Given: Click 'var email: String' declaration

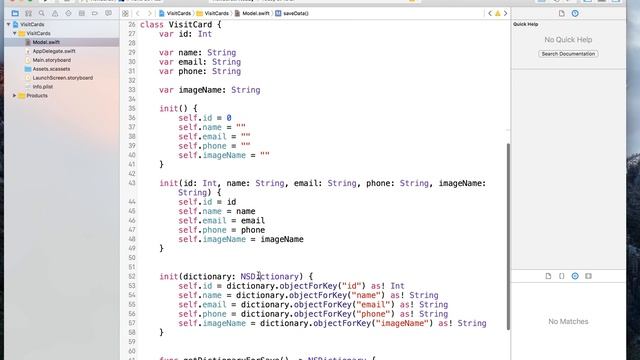Looking at the screenshot, I should [x=200, y=62].
